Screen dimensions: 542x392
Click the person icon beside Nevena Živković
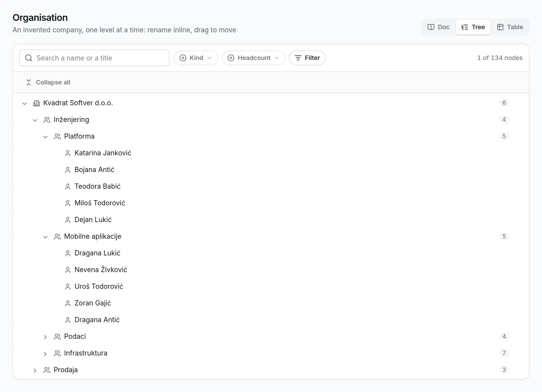(x=68, y=270)
